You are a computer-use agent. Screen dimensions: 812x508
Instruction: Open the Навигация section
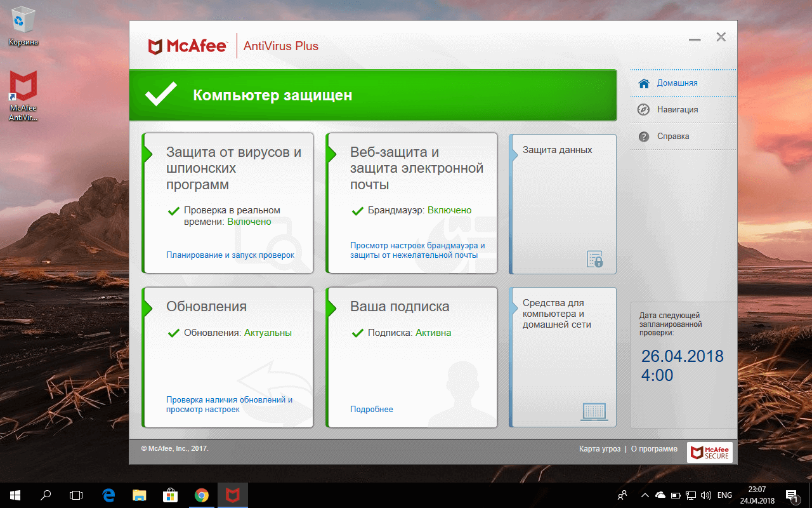pyautogui.click(x=684, y=110)
